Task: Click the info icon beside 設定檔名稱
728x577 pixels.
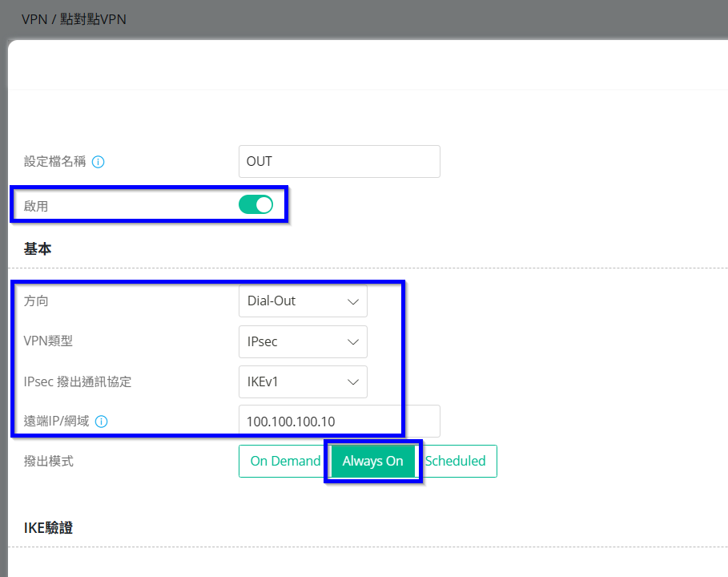Action: [x=99, y=162]
